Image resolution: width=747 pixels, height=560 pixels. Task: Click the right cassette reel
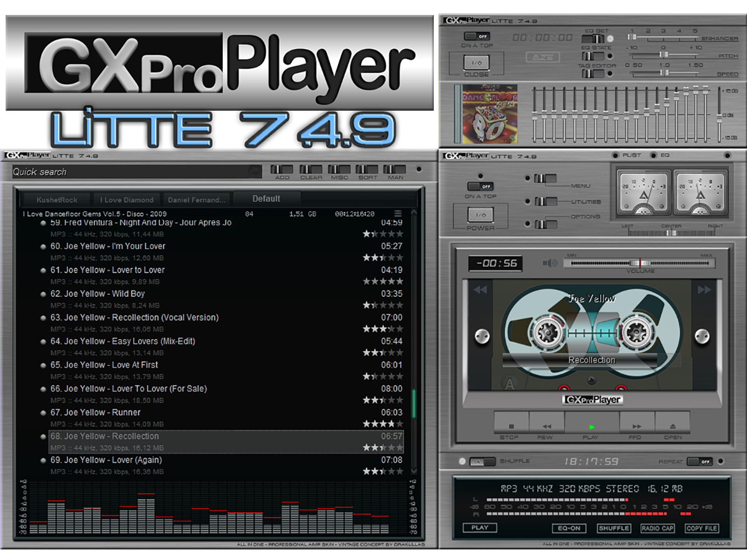coord(637,334)
